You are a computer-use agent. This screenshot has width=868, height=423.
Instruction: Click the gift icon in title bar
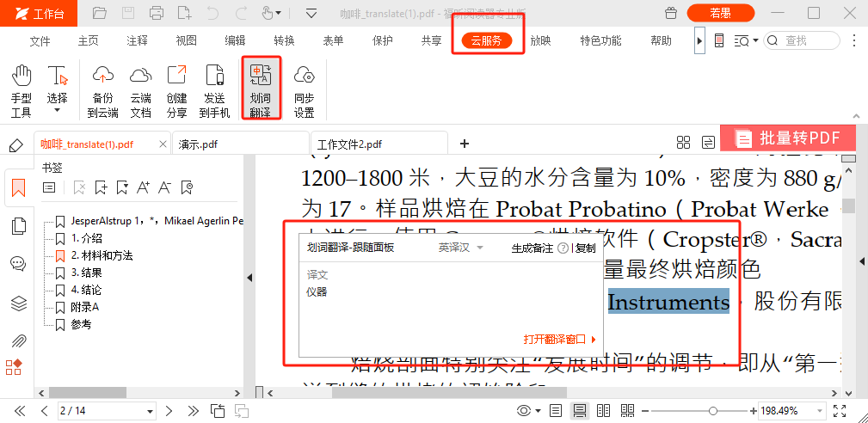point(672,13)
